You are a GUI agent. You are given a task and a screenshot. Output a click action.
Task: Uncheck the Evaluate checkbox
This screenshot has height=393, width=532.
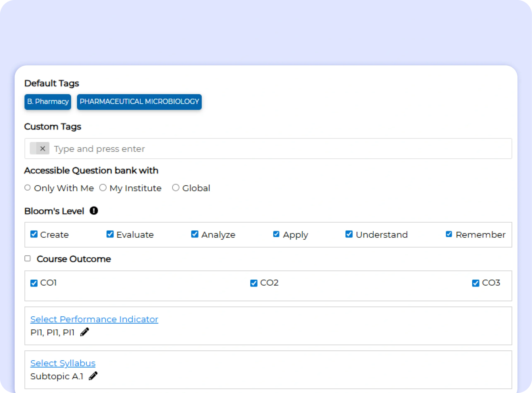point(110,234)
